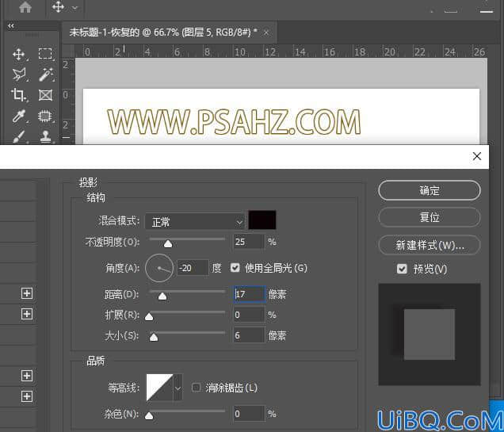The width and height of the screenshot is (504, 432).
Task: Close the layer style dialog
Action: pyautogui.click(x=477, y=156)
